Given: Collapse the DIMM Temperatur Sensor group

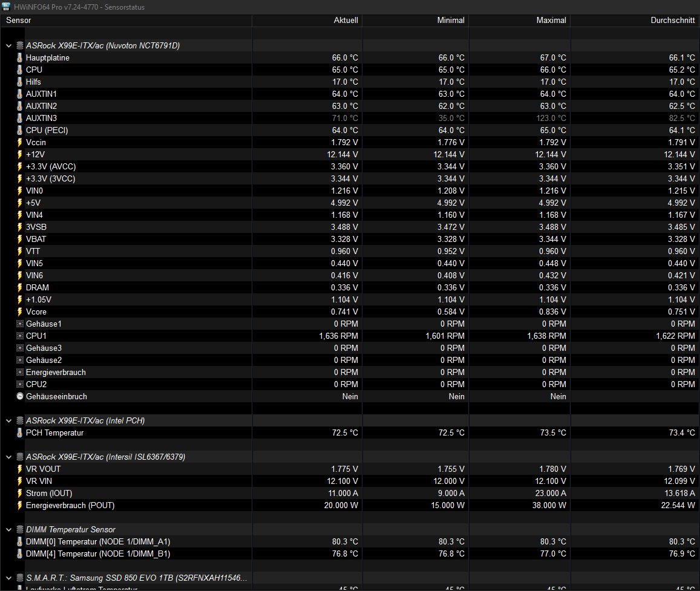Looking at the screenshot, I should pos(8,529).
